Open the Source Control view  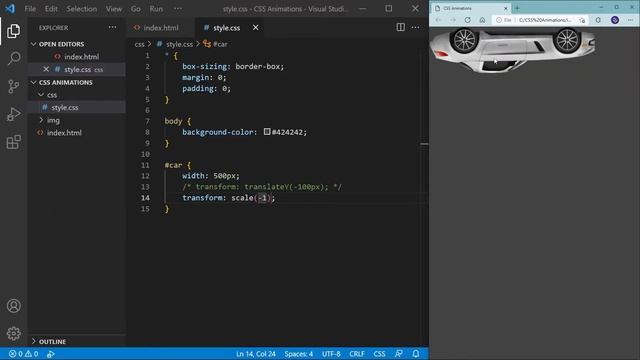[x=13, y=87]
